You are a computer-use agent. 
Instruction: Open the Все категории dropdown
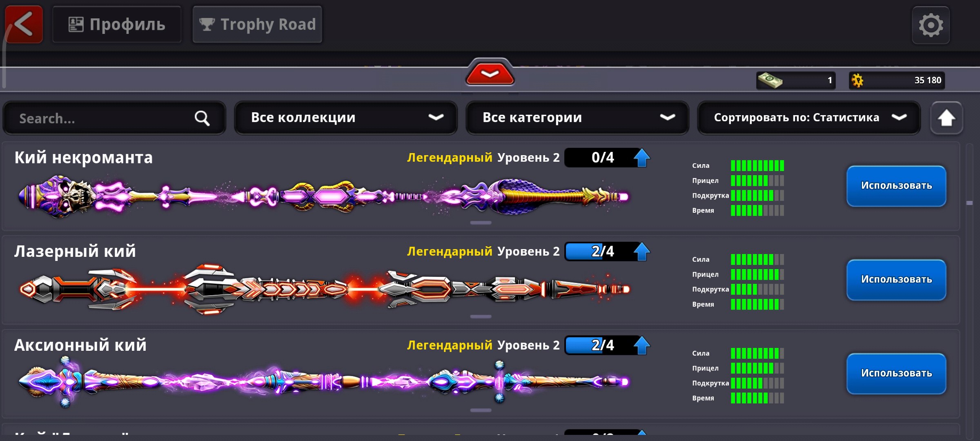click(577, 118)
